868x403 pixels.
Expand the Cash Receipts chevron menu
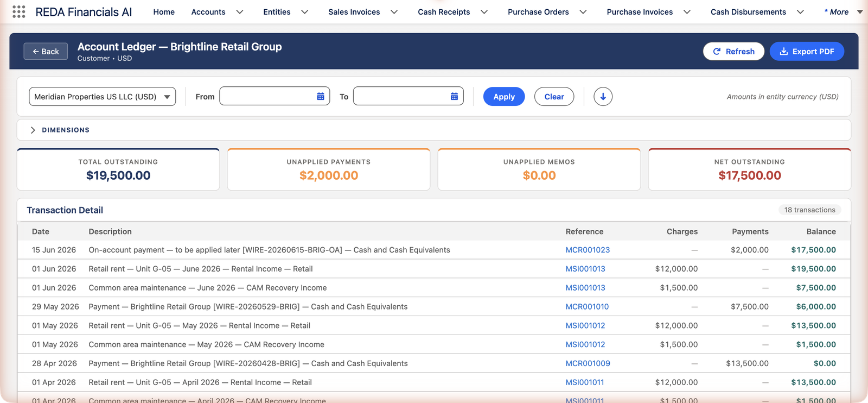(x=484, y=12)
